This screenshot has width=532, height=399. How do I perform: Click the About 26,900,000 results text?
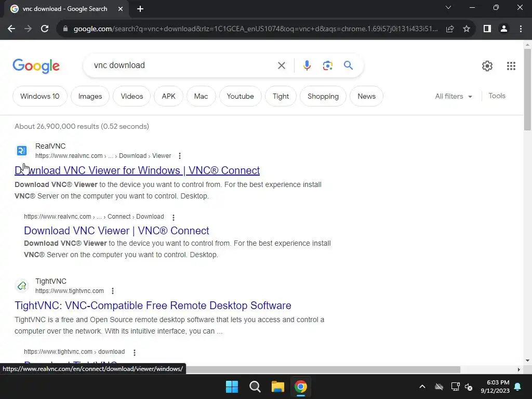pos(82,127)
